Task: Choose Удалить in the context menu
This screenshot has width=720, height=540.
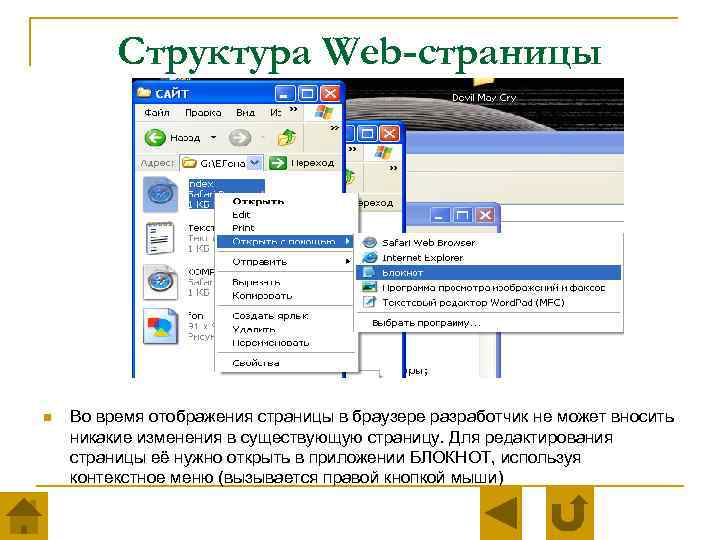Action: pos(286,329)
